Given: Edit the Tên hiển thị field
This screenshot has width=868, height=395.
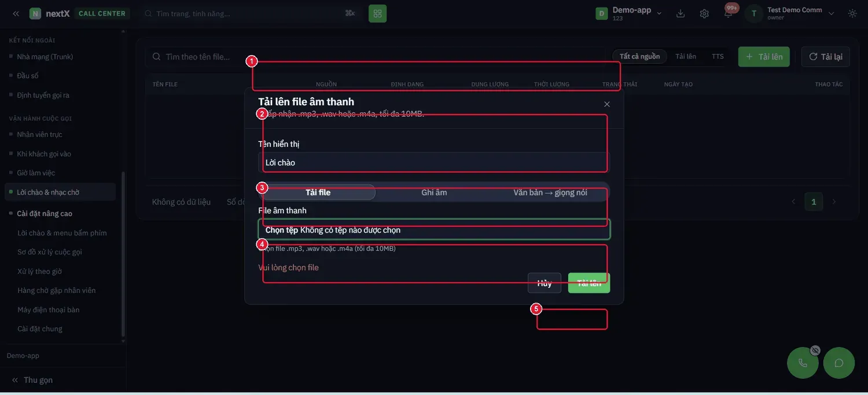Looking at the screenshot, I should coord(434,163).
